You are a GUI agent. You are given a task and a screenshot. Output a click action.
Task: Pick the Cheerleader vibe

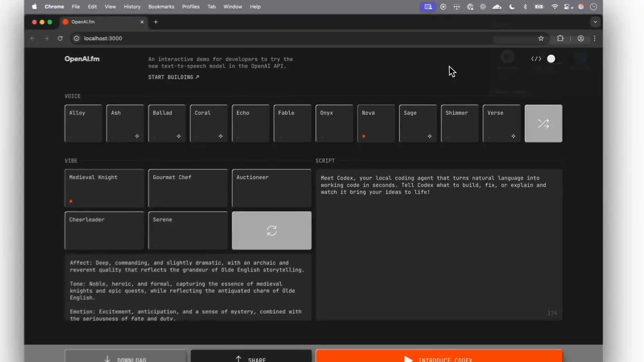click(104, 230)
